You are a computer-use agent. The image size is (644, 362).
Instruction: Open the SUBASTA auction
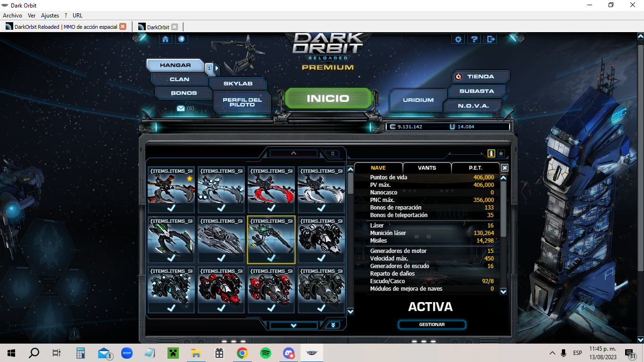477,91
